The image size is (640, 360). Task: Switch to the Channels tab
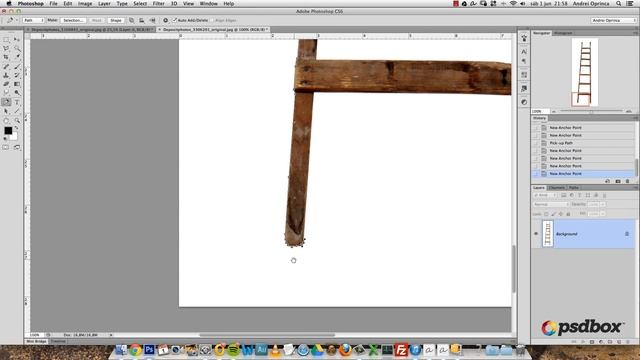click(x=557, y=188)
